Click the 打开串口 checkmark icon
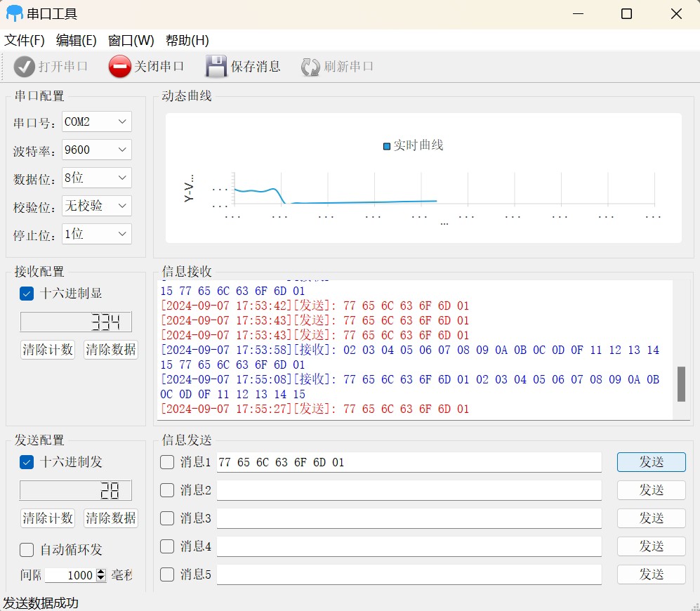 coord(25,67)
